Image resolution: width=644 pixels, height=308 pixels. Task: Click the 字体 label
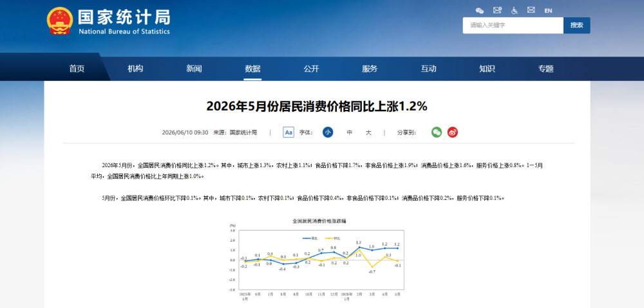click(x=306, y=132)
